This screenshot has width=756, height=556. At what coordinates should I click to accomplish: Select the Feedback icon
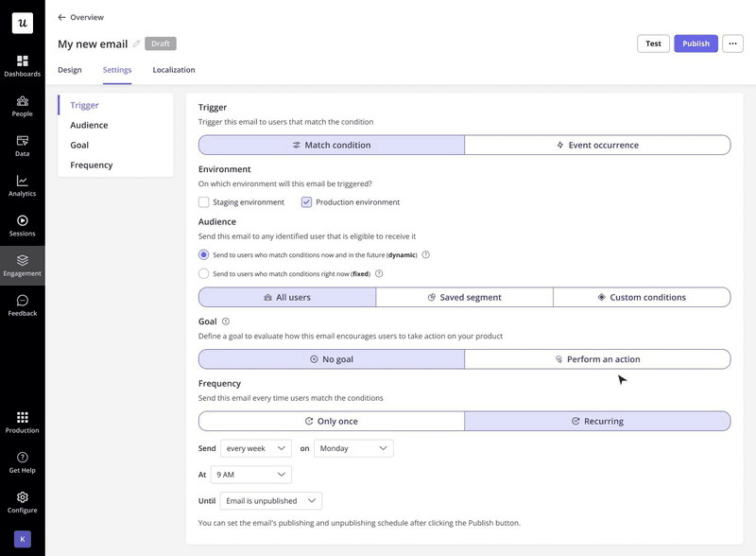[21, 306]
